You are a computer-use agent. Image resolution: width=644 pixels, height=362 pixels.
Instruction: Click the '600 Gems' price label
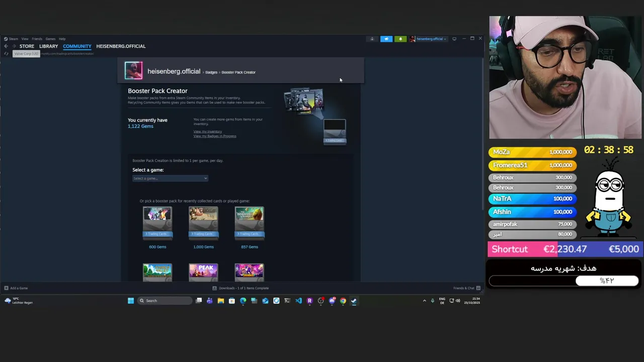157,247
